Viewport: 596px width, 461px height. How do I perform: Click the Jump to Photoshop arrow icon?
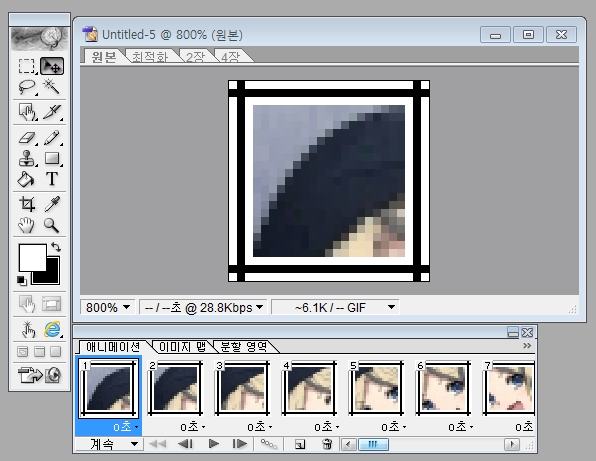(x=30, y=375)
